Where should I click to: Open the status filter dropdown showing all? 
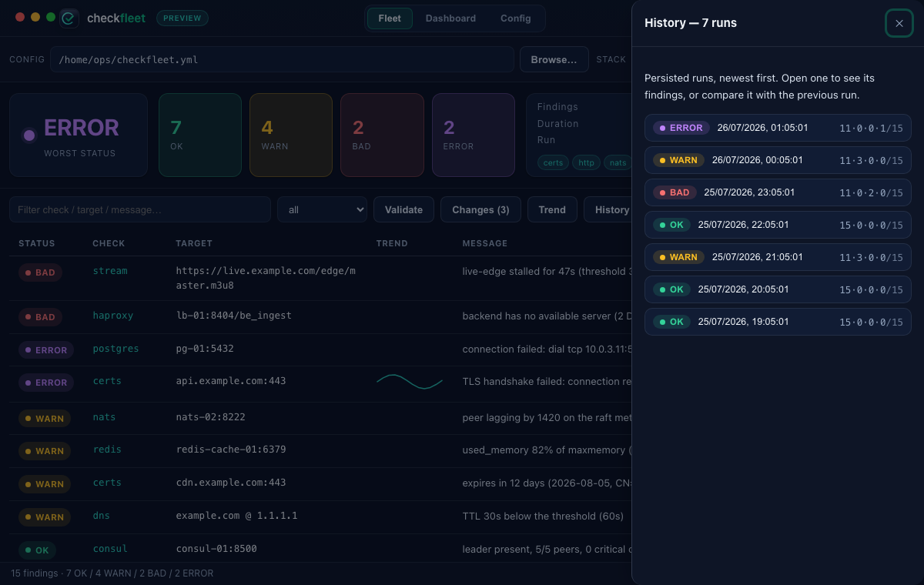click(323, 209)
